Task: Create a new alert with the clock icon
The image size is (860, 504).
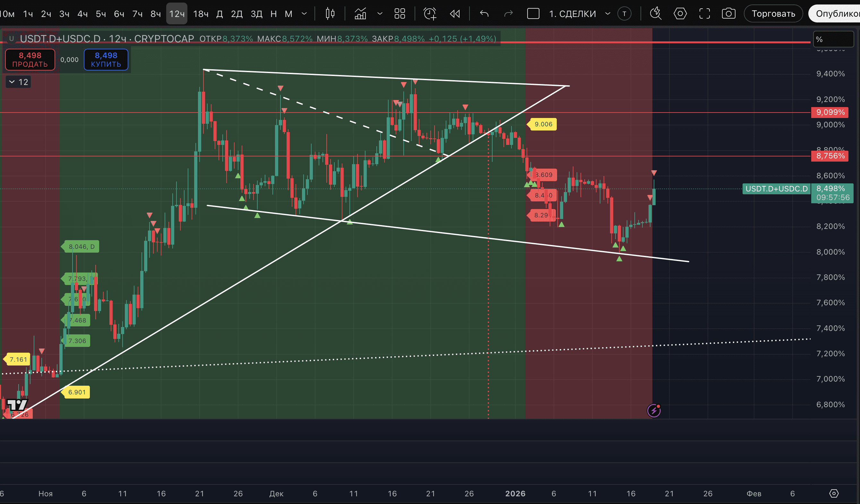Action: [x=430, y=14]
